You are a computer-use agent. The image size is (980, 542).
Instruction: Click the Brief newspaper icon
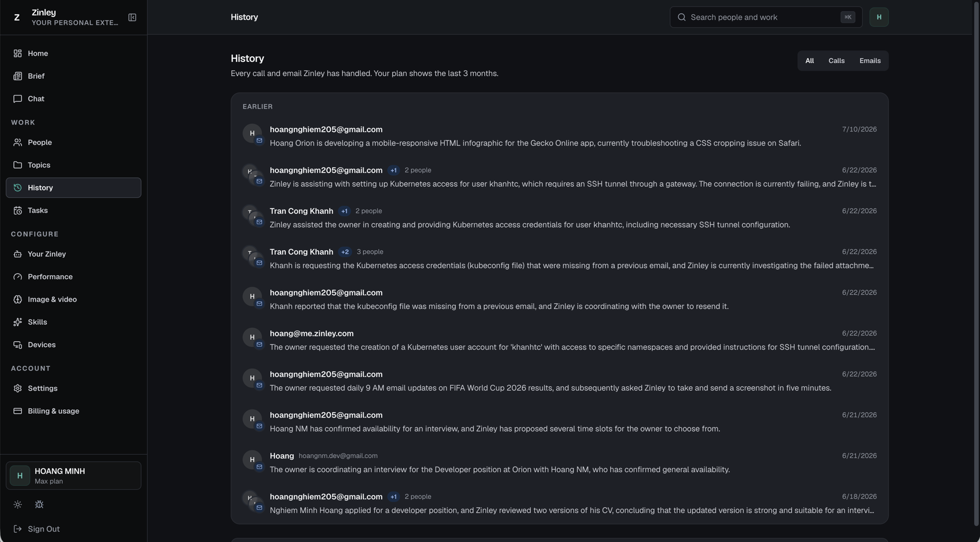(x=18, y=76)
